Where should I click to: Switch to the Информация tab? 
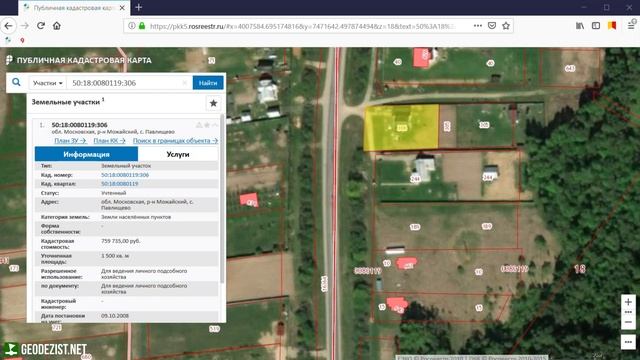point(87,154)
